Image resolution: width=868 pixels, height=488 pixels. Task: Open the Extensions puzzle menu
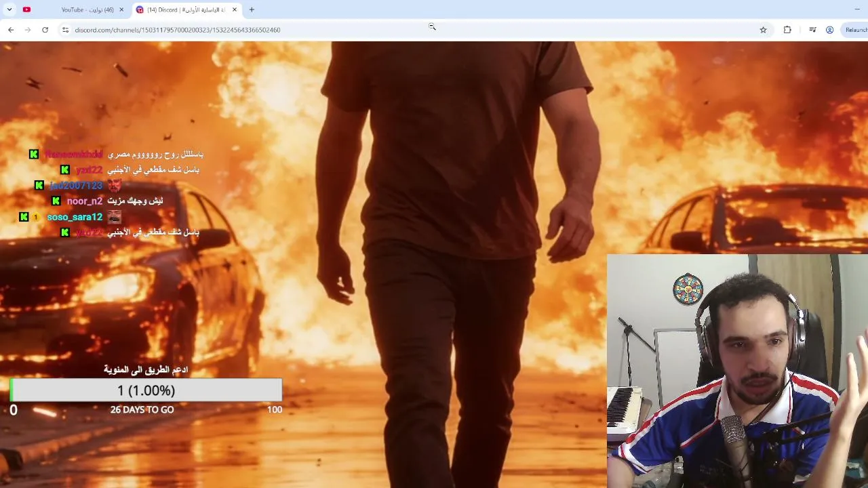pyautogui.click(x=787, y=30)
